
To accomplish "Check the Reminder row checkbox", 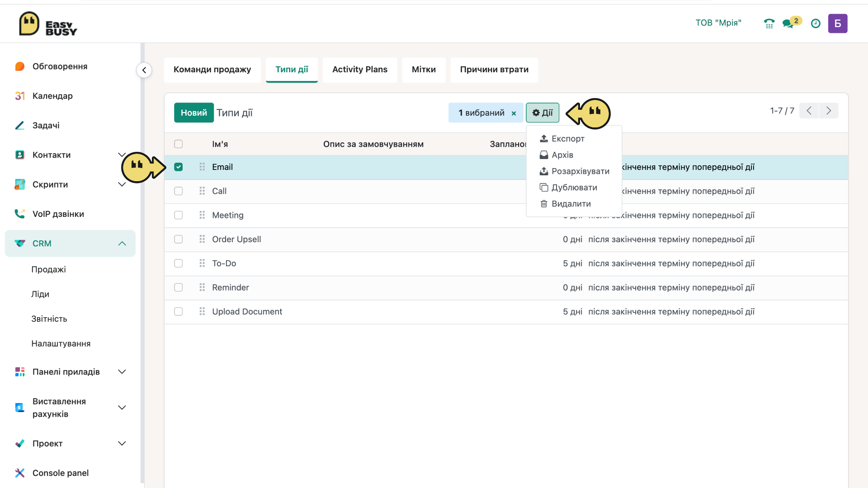I will [179, 287].
